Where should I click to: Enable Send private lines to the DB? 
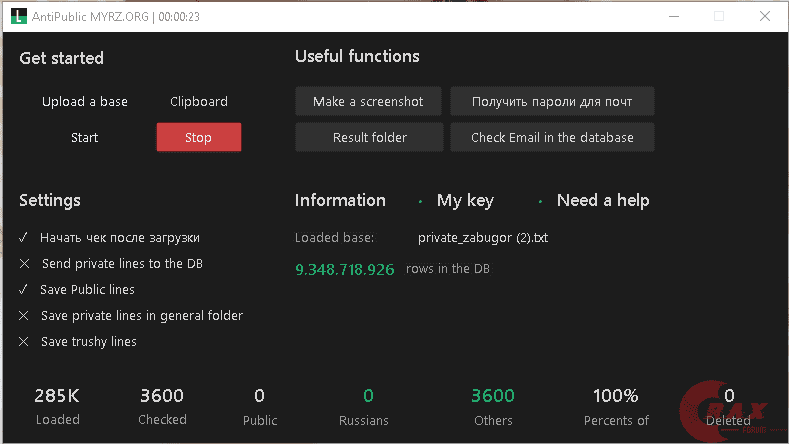pos(24,264)
